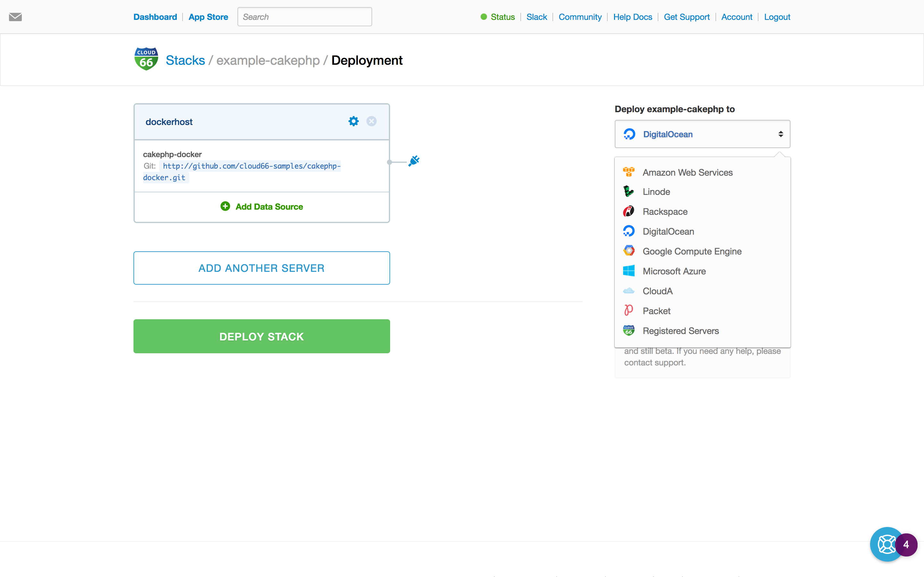Click the settings gear icon on dockerhost
The height and width of the screenshot is (577, 924).
(x=353, y=121)
